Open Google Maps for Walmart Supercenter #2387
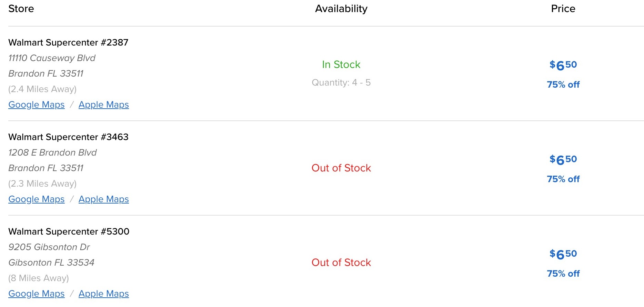This screenshot has height=307, width=644. tap(36, 105)
